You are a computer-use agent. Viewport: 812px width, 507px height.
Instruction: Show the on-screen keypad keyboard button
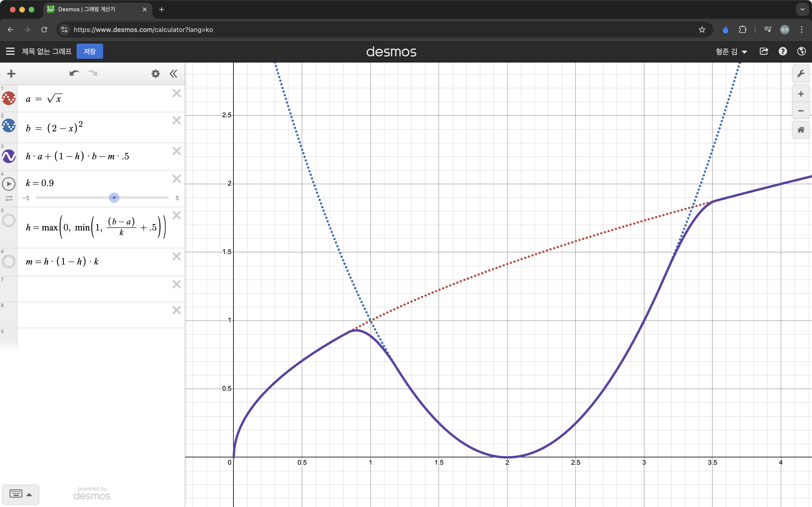pos(16,494)
